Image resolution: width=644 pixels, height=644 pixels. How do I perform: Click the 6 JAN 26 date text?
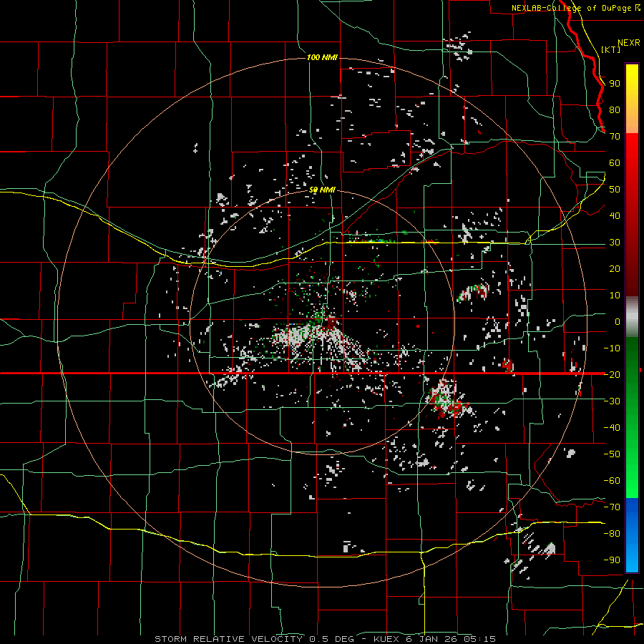[x=432, y=639]
